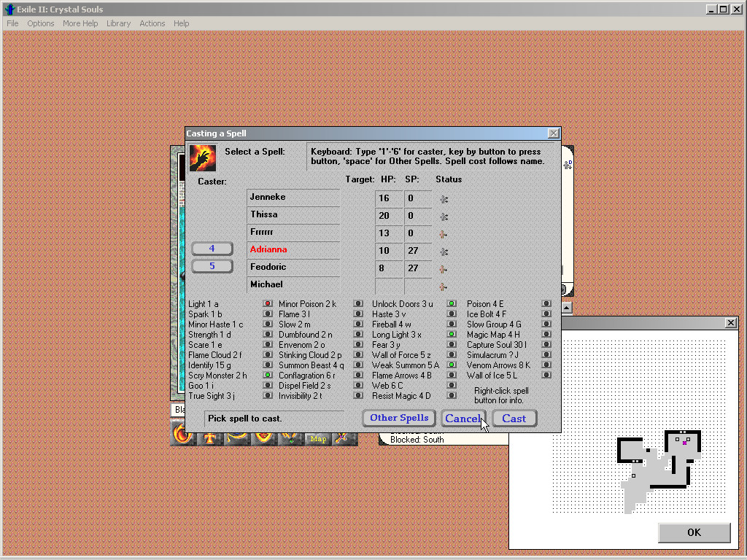This screenshot has height=560, width=747.
Task: Choose the Fear spell button
Action: click(452, 345)
